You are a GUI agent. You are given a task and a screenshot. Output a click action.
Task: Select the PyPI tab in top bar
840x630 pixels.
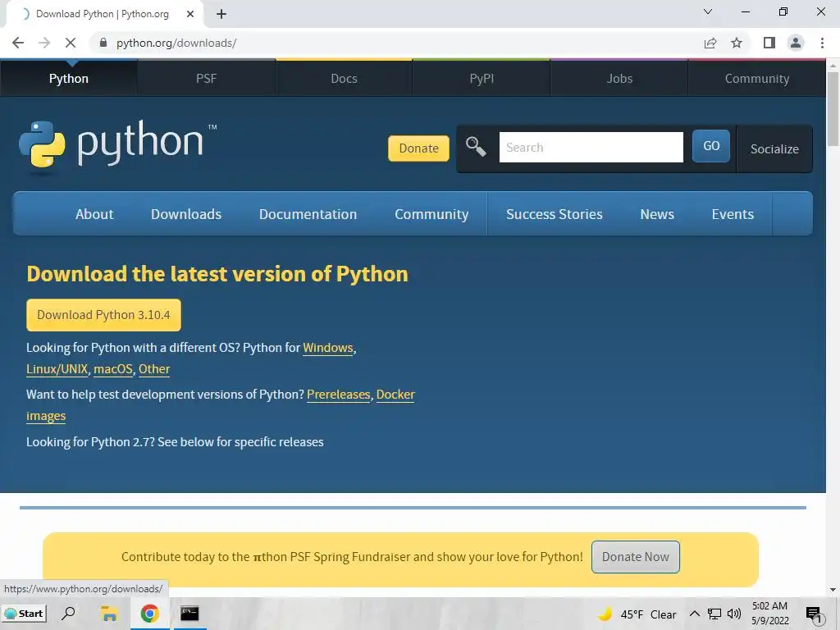pyautogui.click(x=482, y=78)
